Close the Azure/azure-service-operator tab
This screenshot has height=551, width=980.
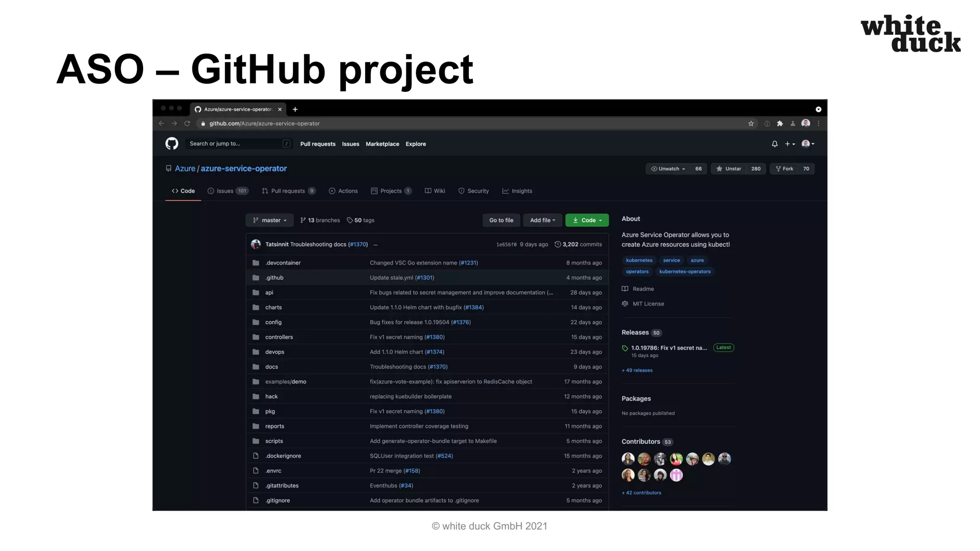tap(280, 110)
